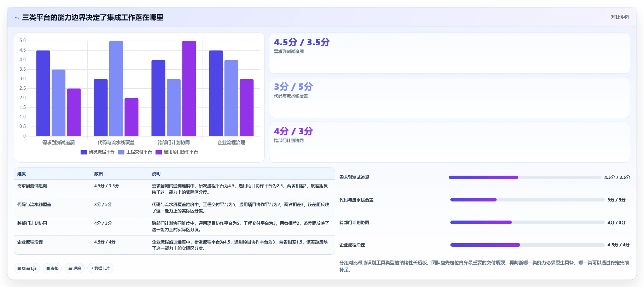Click the 5.0 y-axis tick label

(x=23, y=41)
